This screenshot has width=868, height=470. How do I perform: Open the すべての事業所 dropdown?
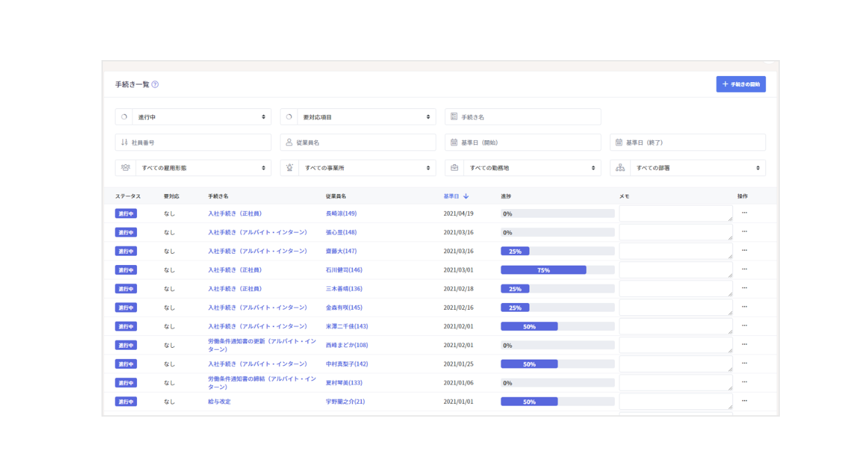pyautogui.click(x=364, y=168)
